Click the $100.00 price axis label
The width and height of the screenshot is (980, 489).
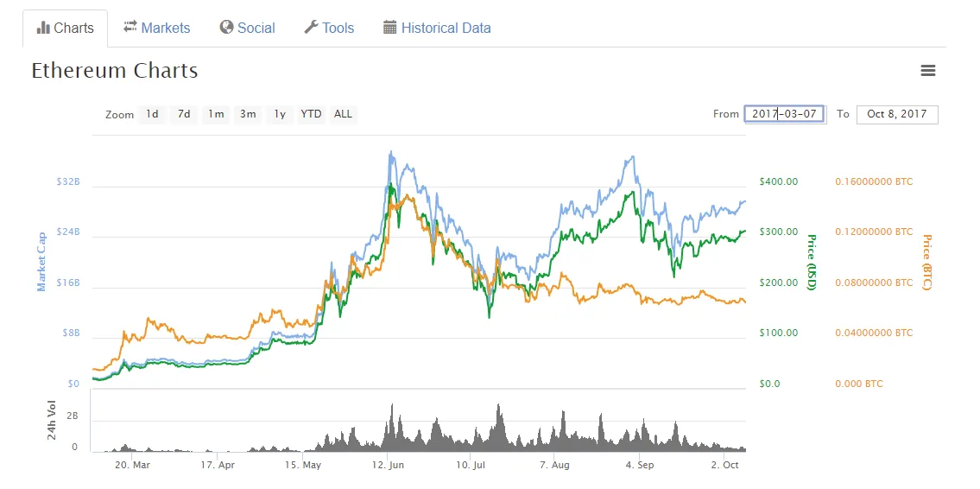779,333
